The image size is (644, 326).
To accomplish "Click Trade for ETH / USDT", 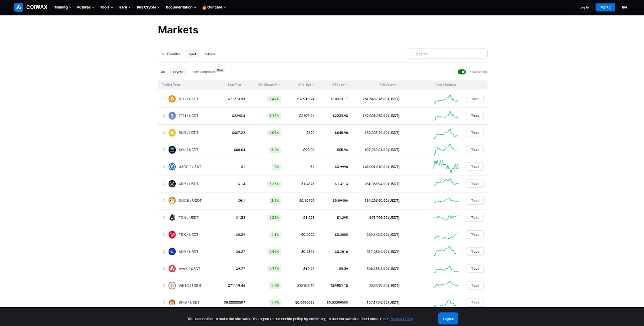I will pos(475,116).
